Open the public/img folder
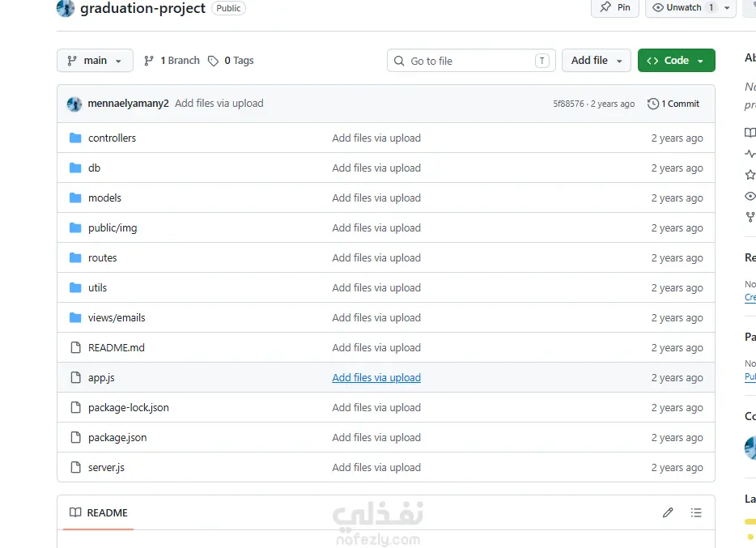Viewport: 756px width, 548px height. [x=113, y=228]
